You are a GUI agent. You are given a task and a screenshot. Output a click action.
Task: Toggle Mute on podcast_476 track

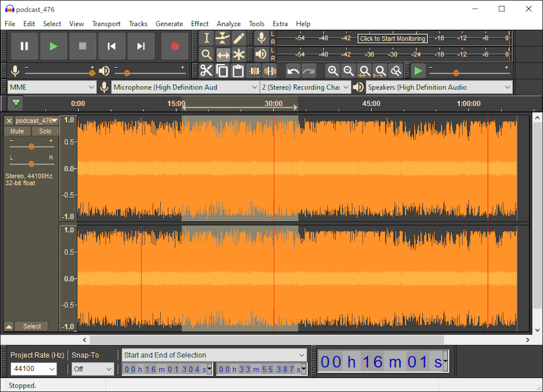coord(17,131)
